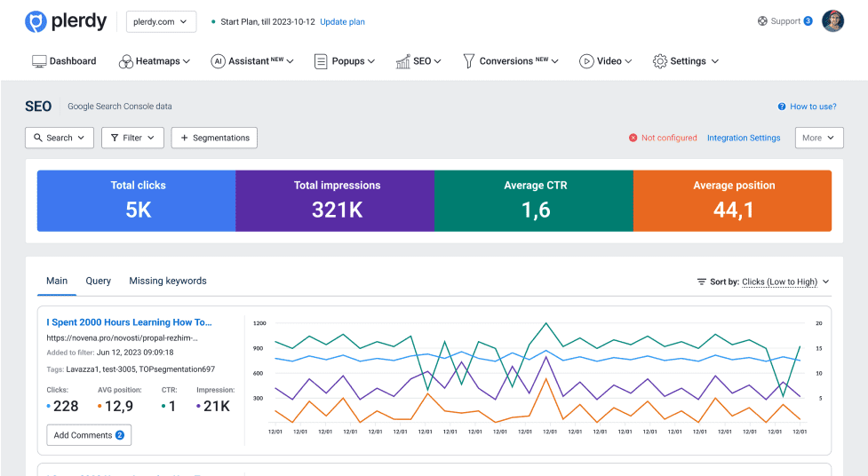868x476 pixels.
Task: Expand the Filter dropdown
Action: [x=132, y=138]
